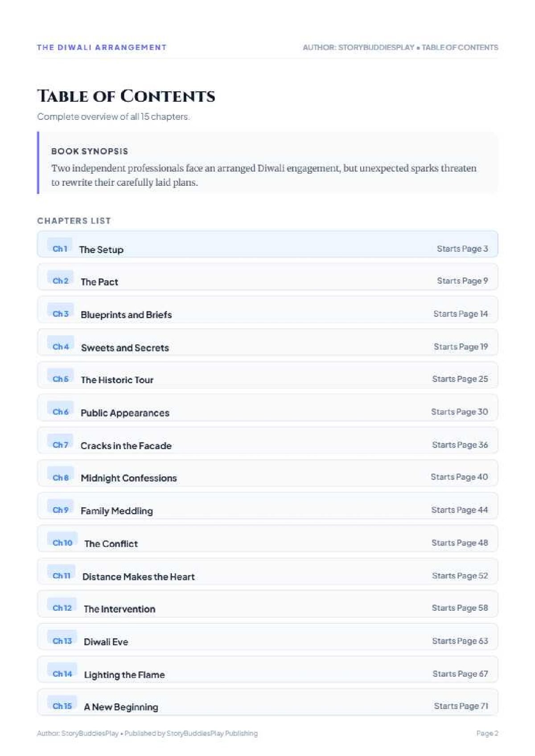
Task: Click Starts Page 25 label
Action: [460, 379]
